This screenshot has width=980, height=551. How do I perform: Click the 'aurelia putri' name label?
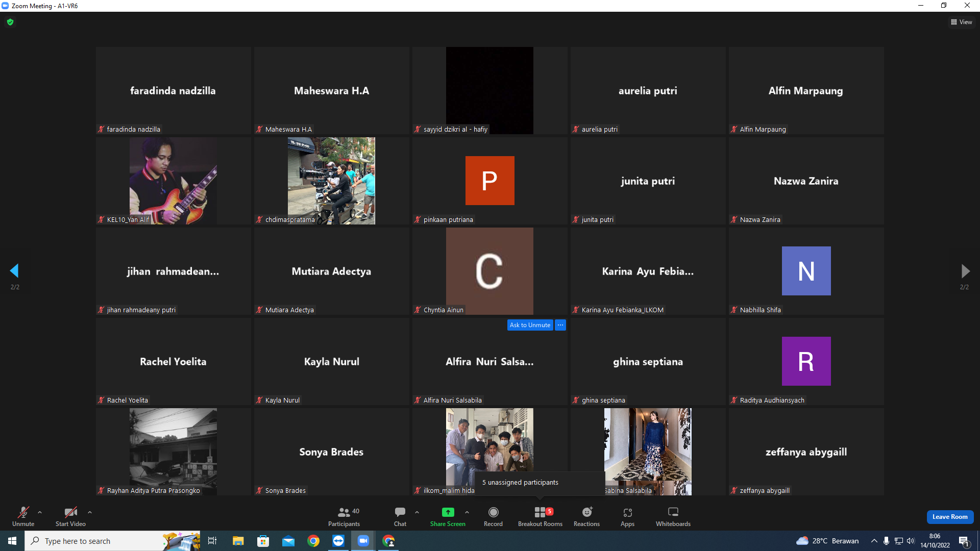point(600,130)
